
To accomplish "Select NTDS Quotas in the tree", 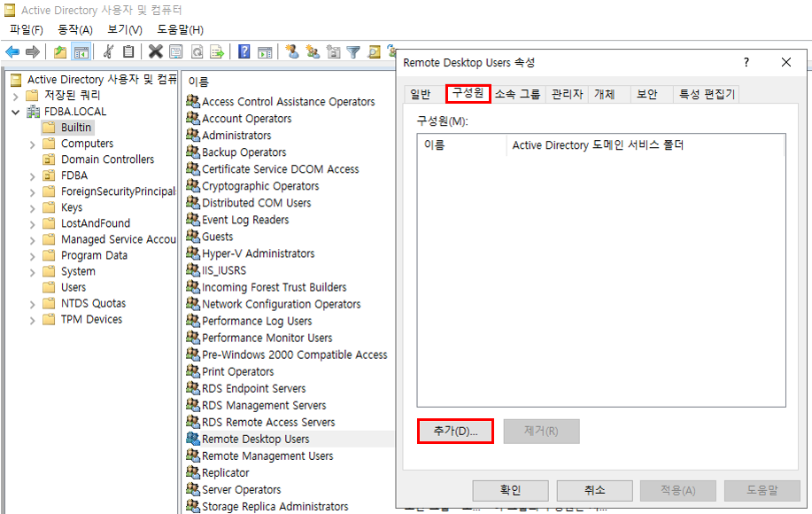I will (93, 304).
